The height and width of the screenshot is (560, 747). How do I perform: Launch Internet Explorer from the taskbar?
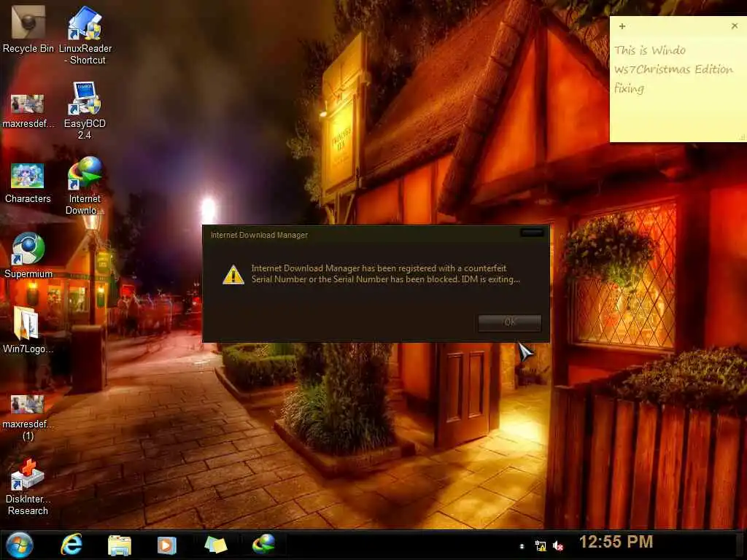71,544
